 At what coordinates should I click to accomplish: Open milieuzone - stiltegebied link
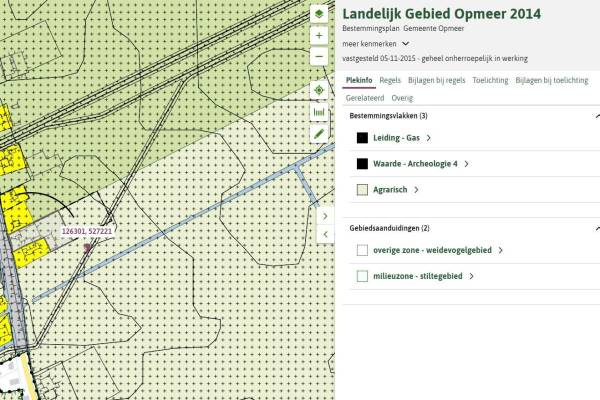coord(418,276)
